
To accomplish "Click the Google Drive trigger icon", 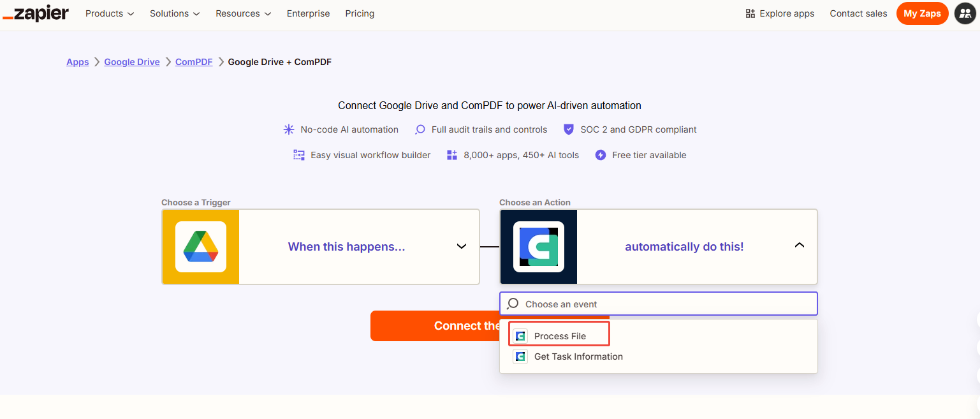I will pyautogui.click(x=200, y=247).
